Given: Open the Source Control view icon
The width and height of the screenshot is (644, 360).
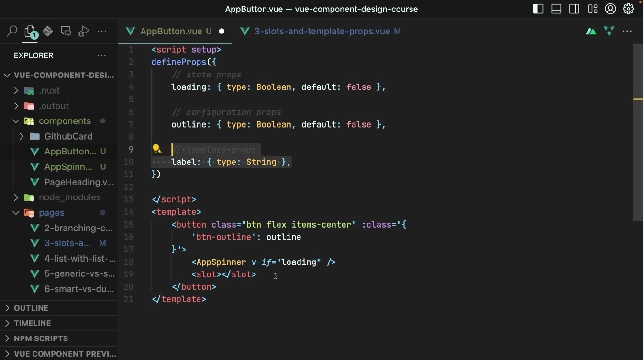Looking at the screenshot, I should tap(47, 31).
